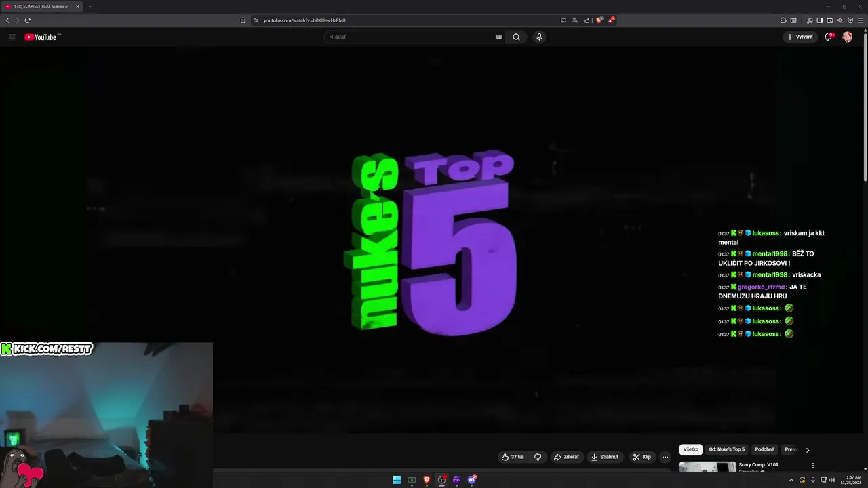868x488 pixels.
Task: Open Discord from taskbar
Action: tap(472, 480)
